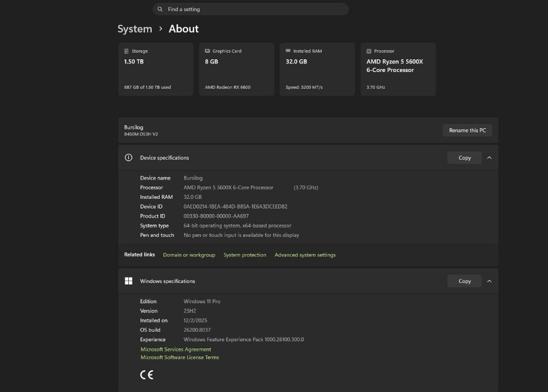Click the Device name value Bursilog

193,178
